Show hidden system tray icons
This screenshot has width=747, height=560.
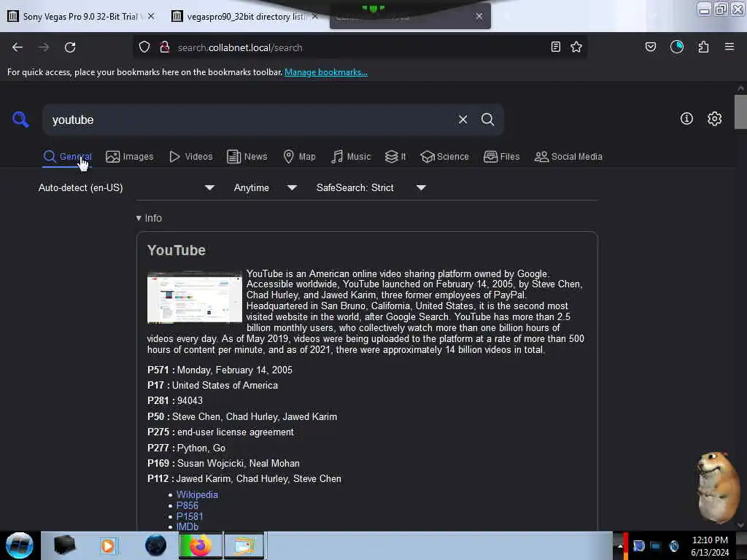[x=620, y=546]
